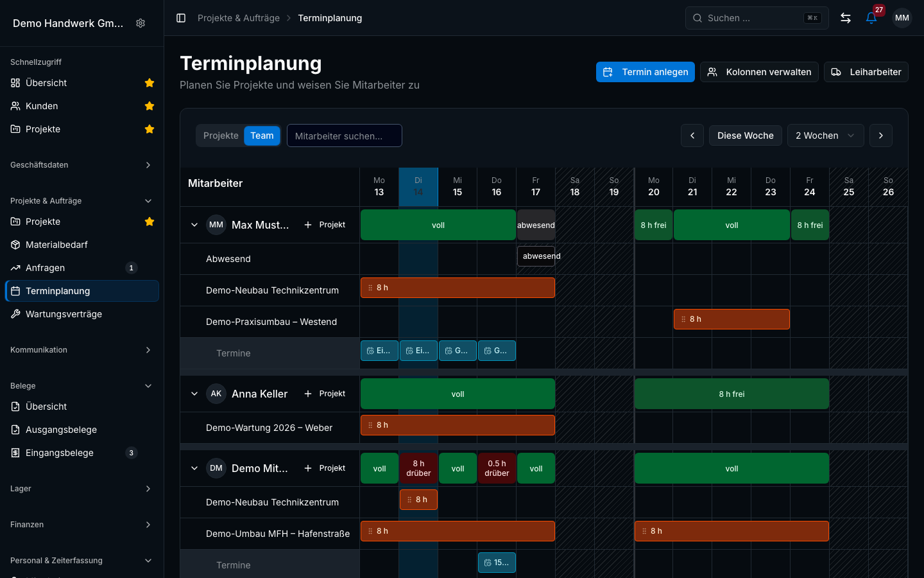Click AK avatar beside Anna Keller
Screen dimensions: 924x578
click(216, 394)
